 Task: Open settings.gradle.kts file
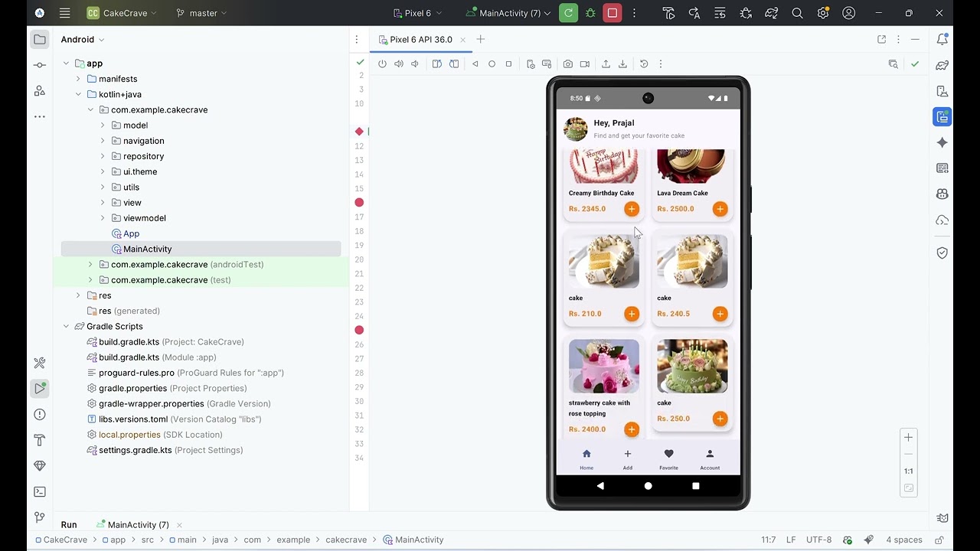136,450
